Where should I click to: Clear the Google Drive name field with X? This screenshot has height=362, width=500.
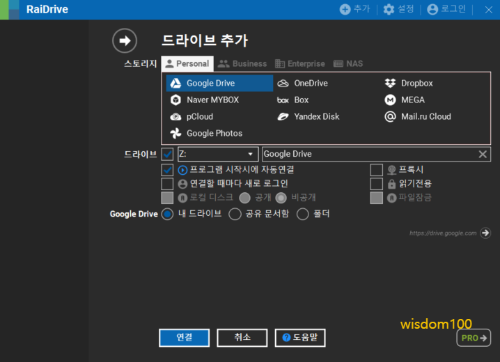point(483,154)
